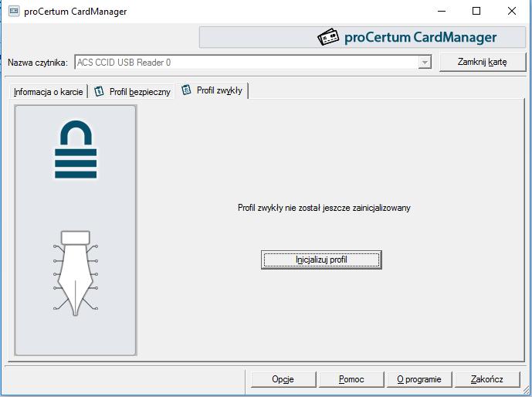
Task: Click the O programie button
Action: pos(419,379)
